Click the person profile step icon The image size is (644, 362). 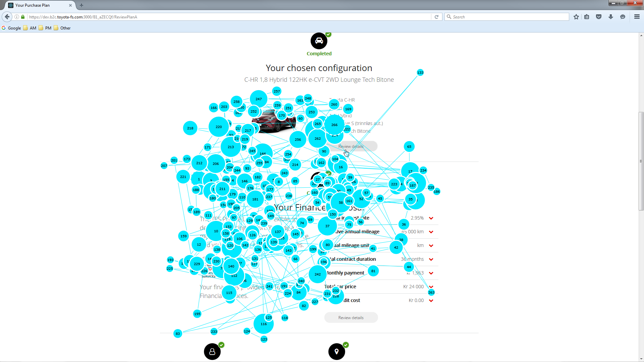pos(212,351)
